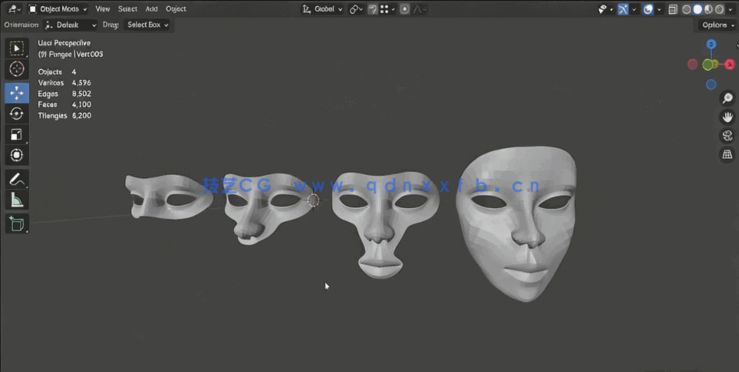Click the User Perspective view label
739x372 pixels.
tap(64, 43)
